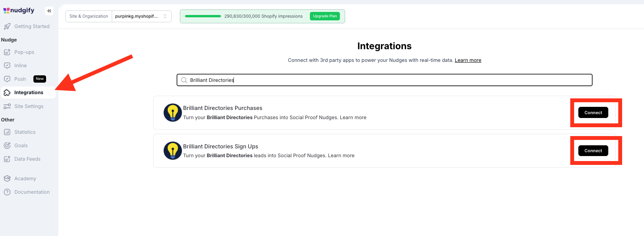This screenshot has width=644, height=236.
Task: Open Getting Started in the sidebar
Action: tap(32, 26)
